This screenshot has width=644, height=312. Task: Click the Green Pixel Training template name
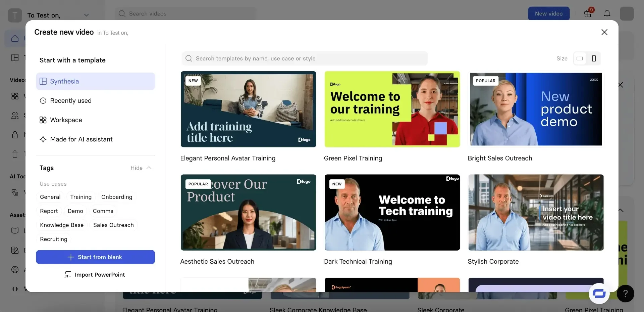353,158
